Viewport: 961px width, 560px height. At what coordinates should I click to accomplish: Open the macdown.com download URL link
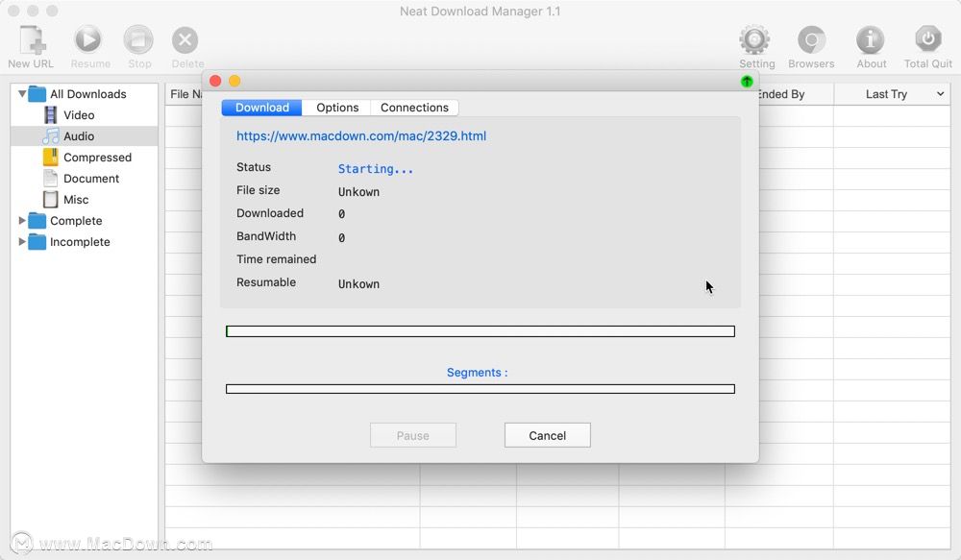pos(361,136)
